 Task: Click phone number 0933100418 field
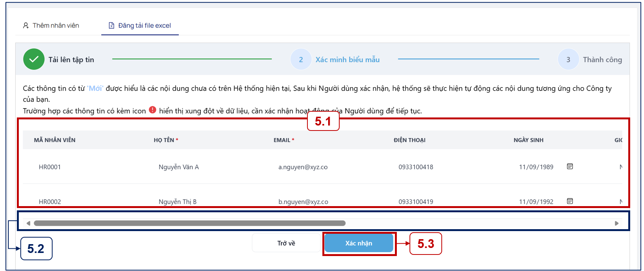point(416,167)
